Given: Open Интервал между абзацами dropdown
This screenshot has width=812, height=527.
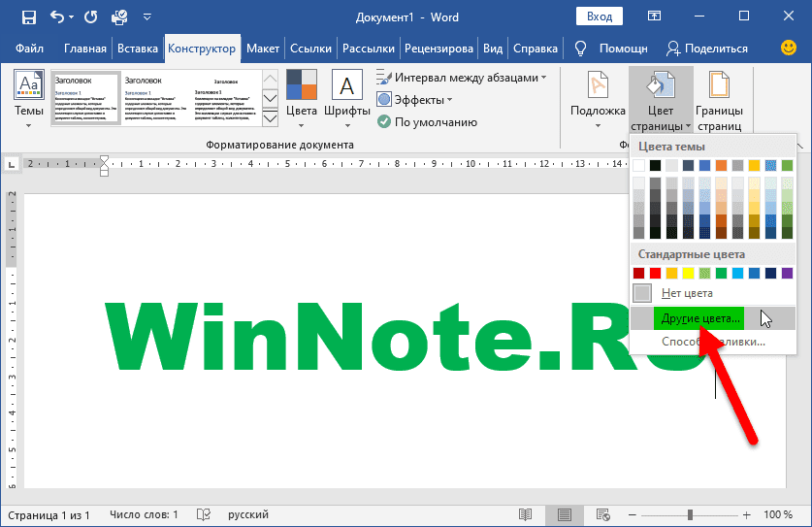Looking at the screenshot, I should 462,78.
